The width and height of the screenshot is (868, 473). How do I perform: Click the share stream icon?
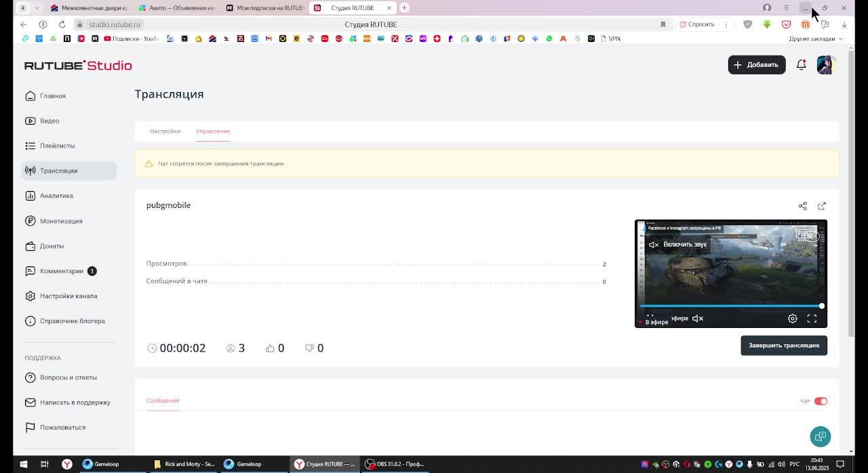tap(802, 206)
